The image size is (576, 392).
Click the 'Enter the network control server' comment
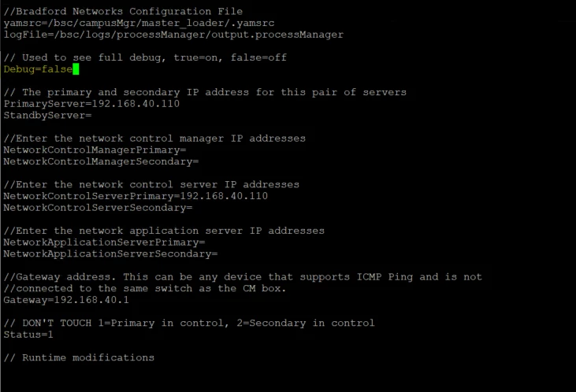coord(151,185)
